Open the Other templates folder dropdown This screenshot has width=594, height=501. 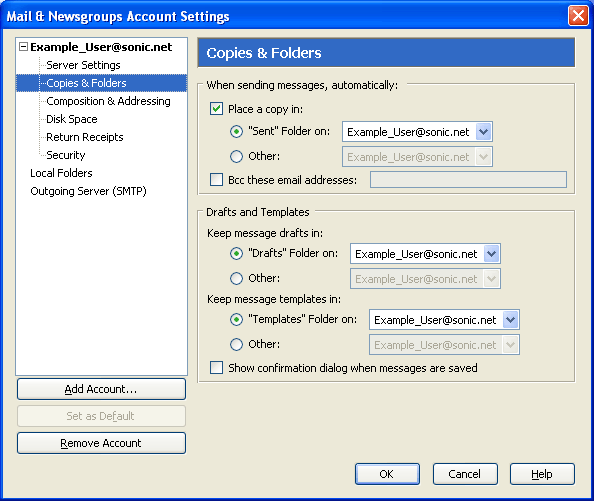click(444, 345)
